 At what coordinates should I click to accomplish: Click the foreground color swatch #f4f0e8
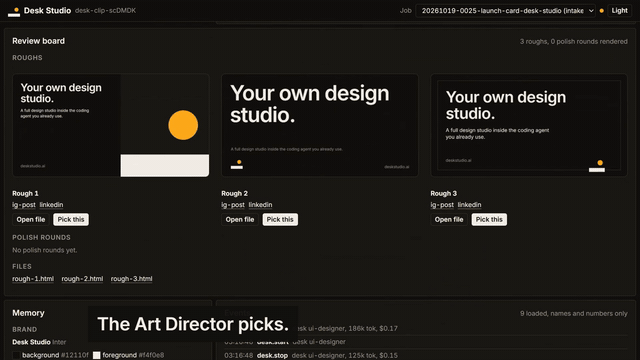(x=97, y=355)
